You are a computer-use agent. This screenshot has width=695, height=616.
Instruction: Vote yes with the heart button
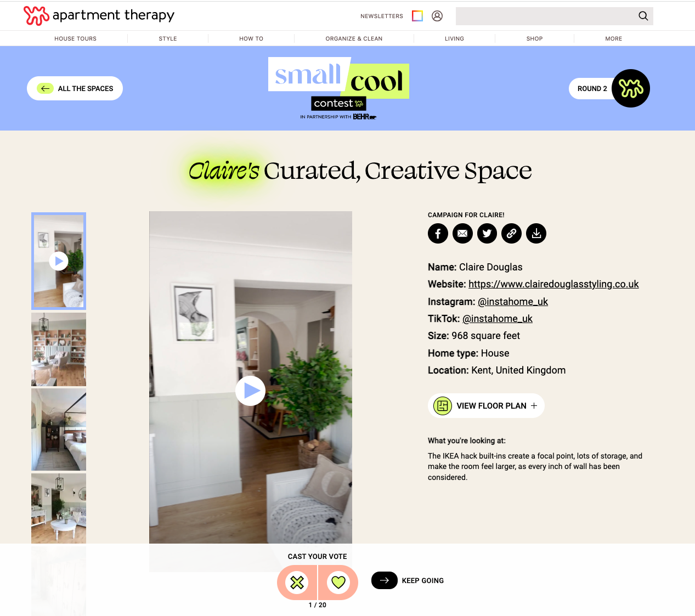click(338, 582)
